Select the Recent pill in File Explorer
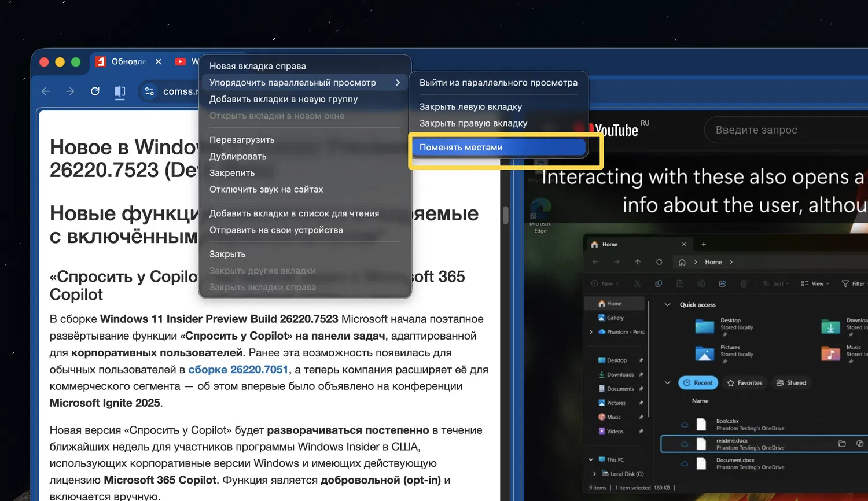Image resolution: width=868 pixels, height=501 pixels. coord(697,383)
